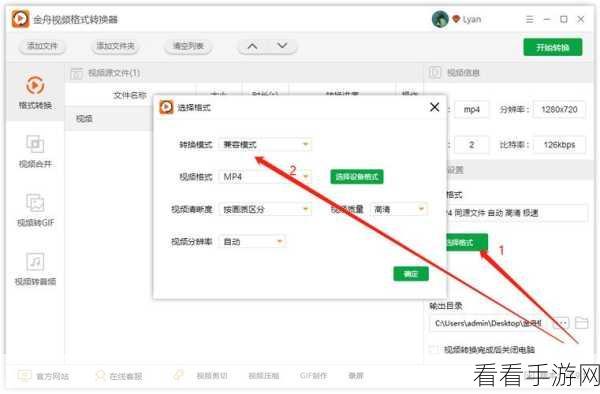Click the 126kbps bitrate field
600x394 pixels.
coord(559,145)
